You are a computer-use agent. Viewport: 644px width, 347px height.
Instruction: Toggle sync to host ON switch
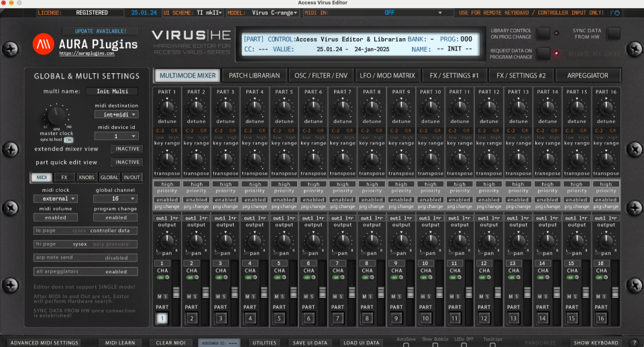[x=68, y=140]
